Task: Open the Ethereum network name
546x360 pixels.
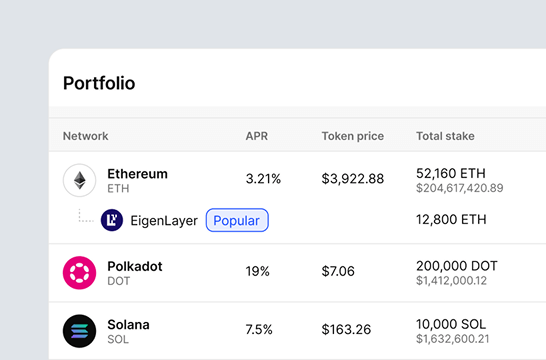Action: [137, 174]
